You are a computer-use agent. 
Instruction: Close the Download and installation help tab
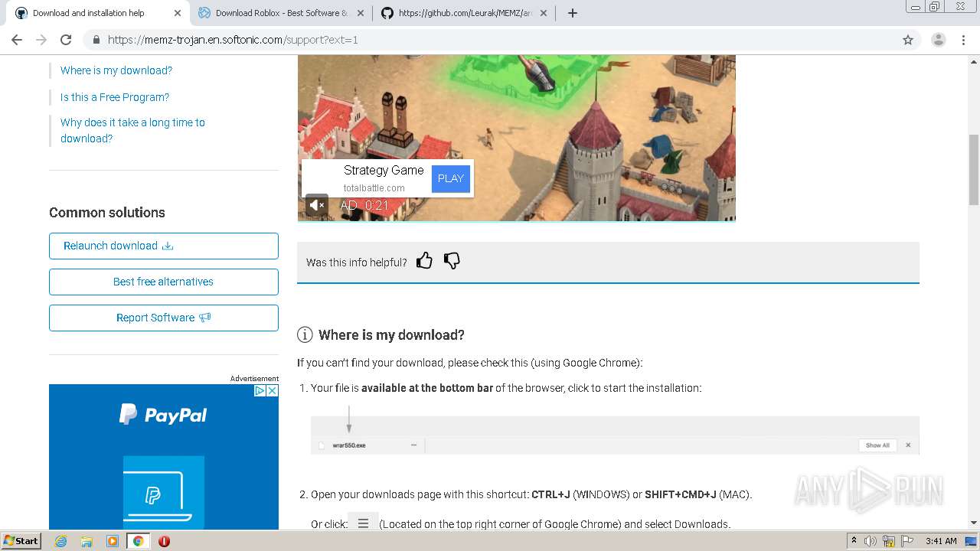click(x=178, y=13)
